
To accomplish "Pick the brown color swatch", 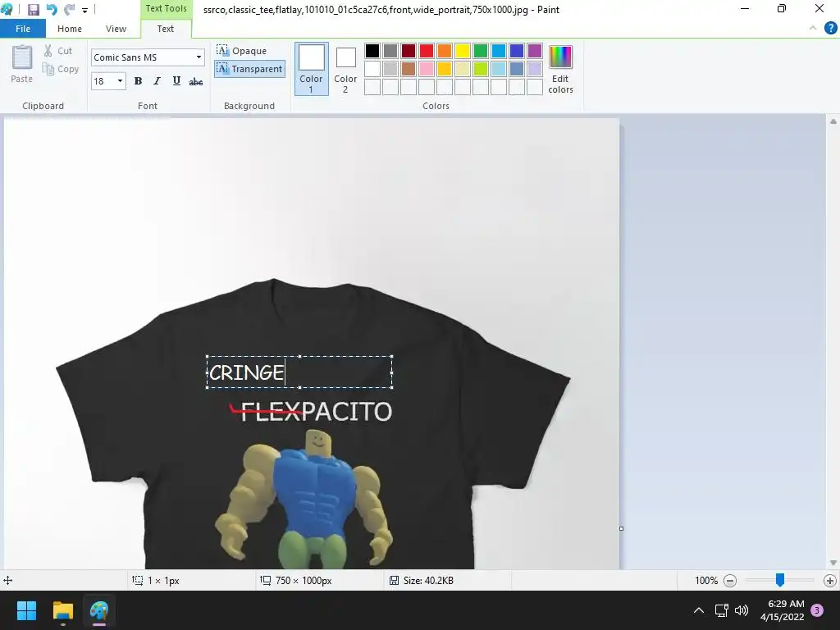I will tap(409, 69).
